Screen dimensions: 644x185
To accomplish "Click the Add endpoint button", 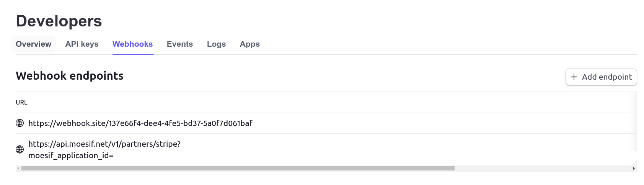I will [x=601, y=77].
